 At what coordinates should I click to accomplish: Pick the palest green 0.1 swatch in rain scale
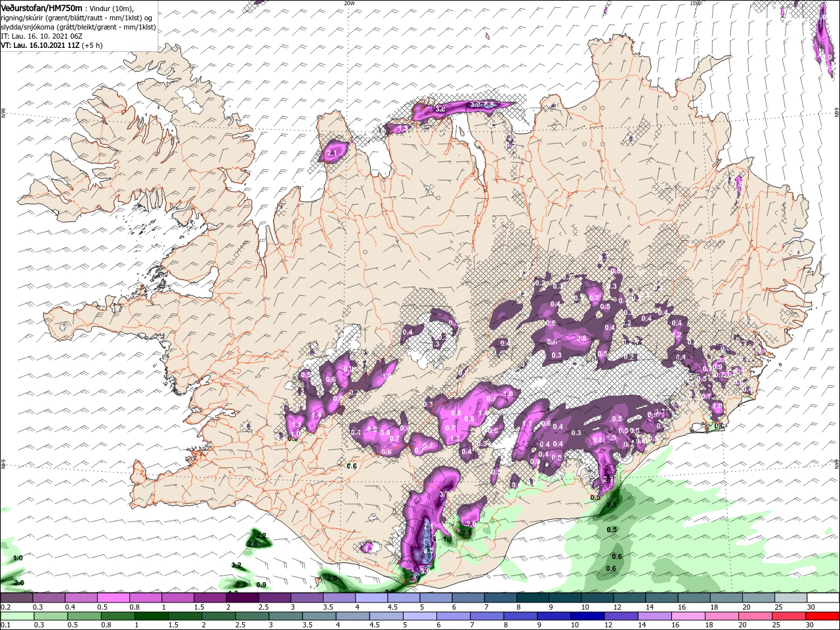[16, 616]
